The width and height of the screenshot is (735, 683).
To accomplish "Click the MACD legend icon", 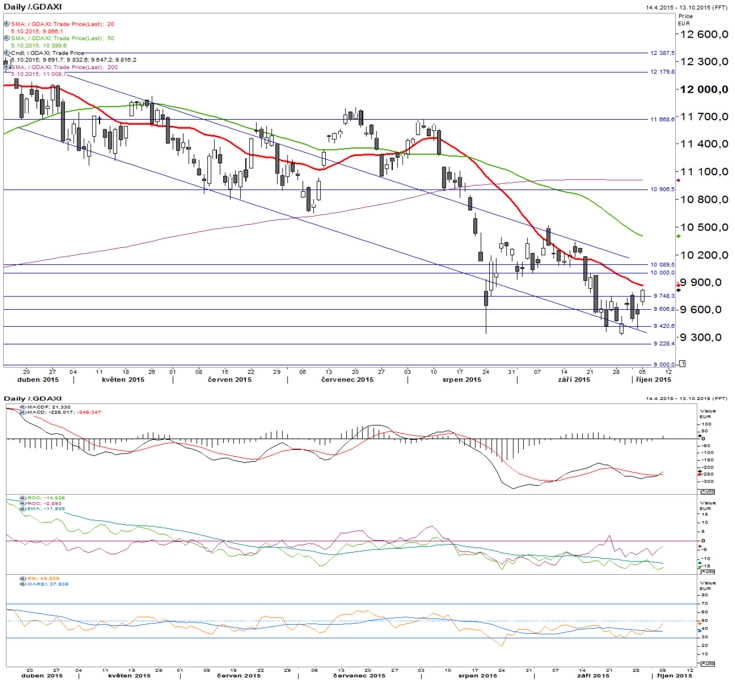I will click(x=23, y=412).
